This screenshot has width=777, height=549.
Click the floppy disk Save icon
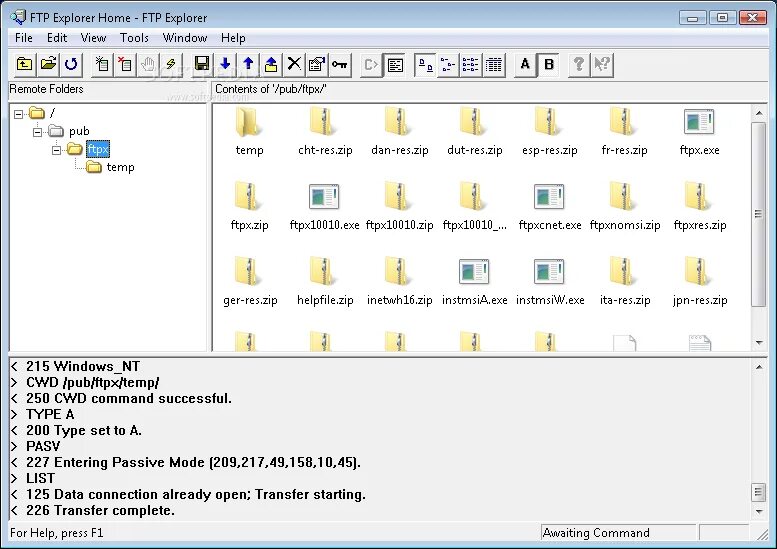pos(202,64)
